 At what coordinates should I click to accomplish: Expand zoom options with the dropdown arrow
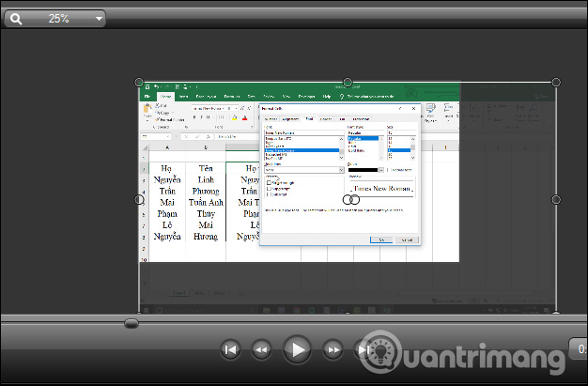99,19
